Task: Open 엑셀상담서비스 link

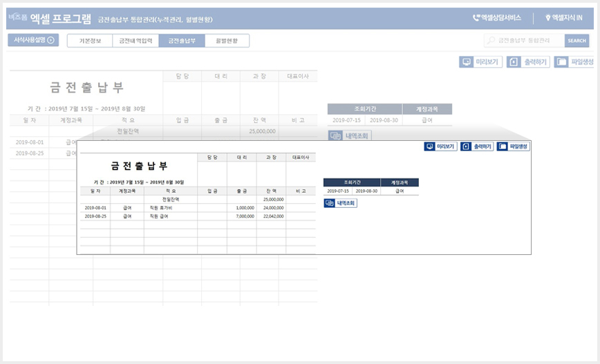Action: pyautogui.click(x=497, y=17)
